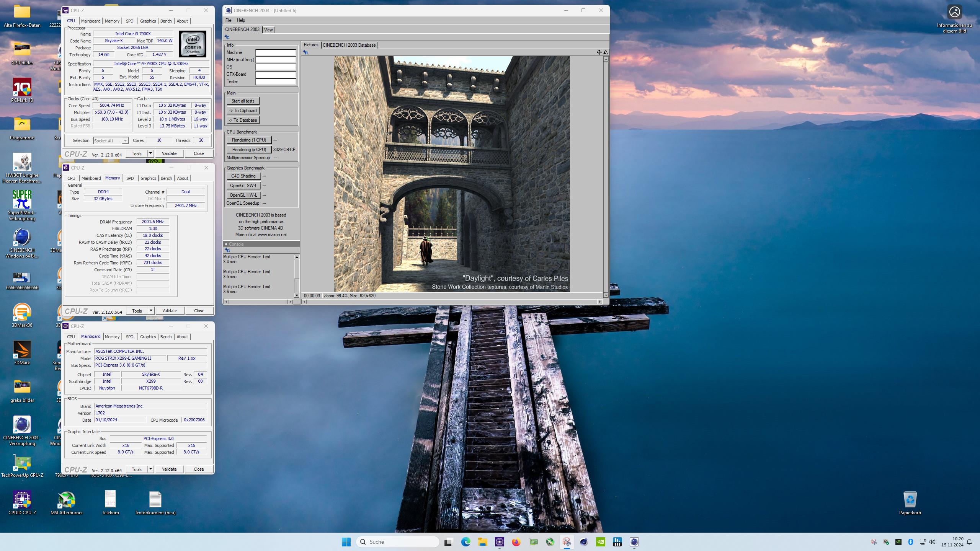The width and height of the screenshot is (980, 551).
Task: Click the -> To Clipboard button
Action: coord(243,111)
